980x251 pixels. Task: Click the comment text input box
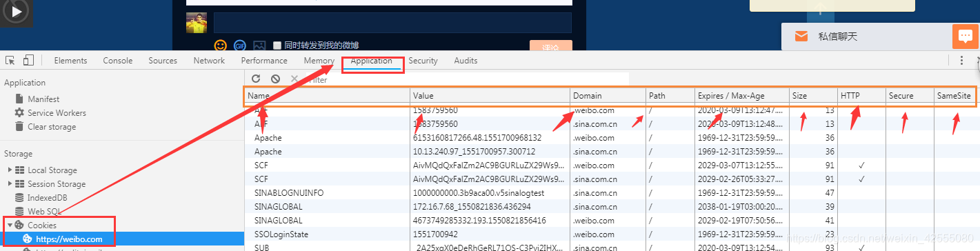[392, 23]
